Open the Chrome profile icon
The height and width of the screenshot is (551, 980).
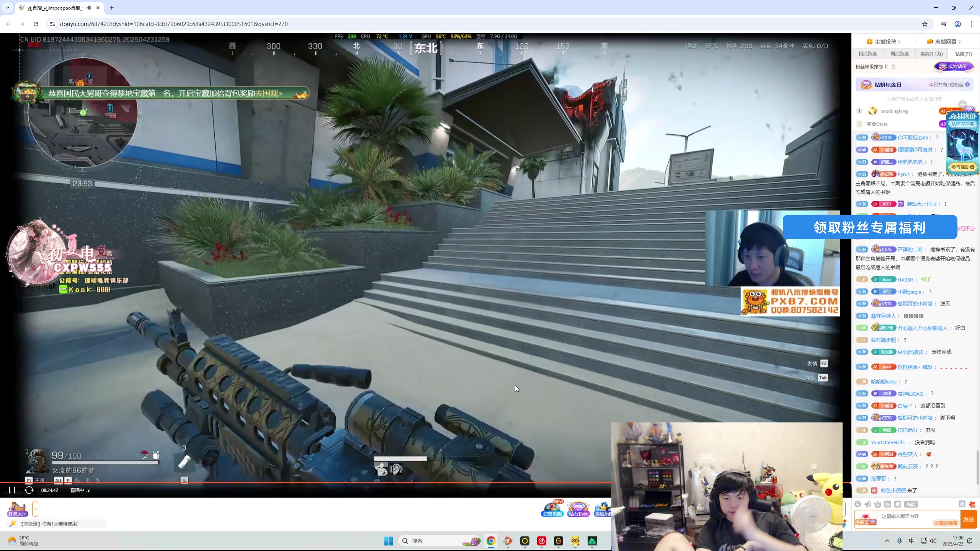[x=958, y=24]
